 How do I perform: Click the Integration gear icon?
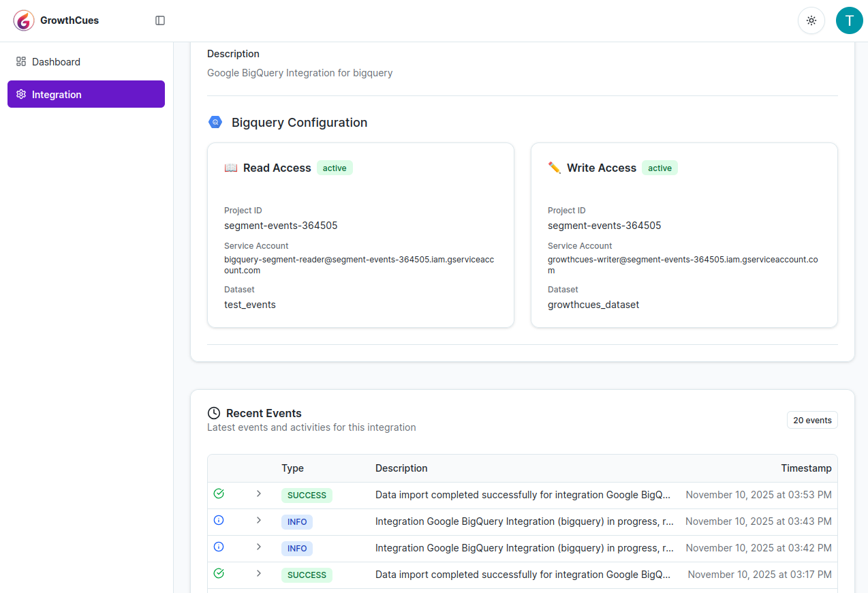tap(20, 94)
